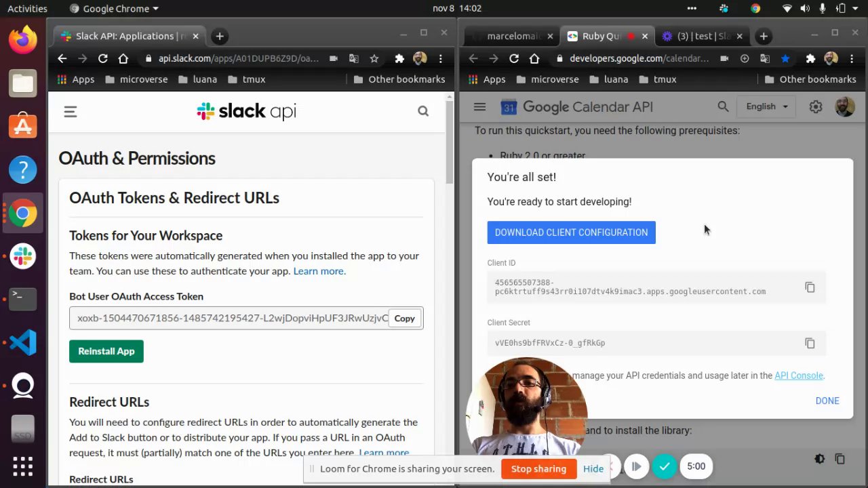This screenshot has height=488, width=868.
Task: Click the Google Calendar API search icon
Action: [x=723, y=106]
